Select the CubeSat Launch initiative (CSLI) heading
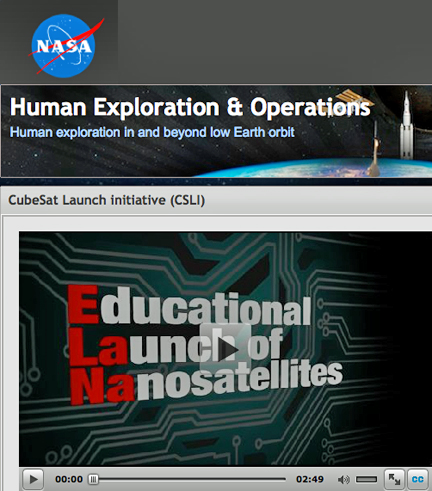 (106, 200)
